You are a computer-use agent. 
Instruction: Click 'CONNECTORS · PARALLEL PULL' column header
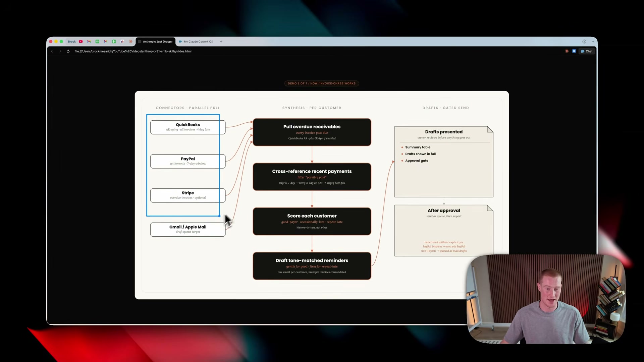point(188,108)
